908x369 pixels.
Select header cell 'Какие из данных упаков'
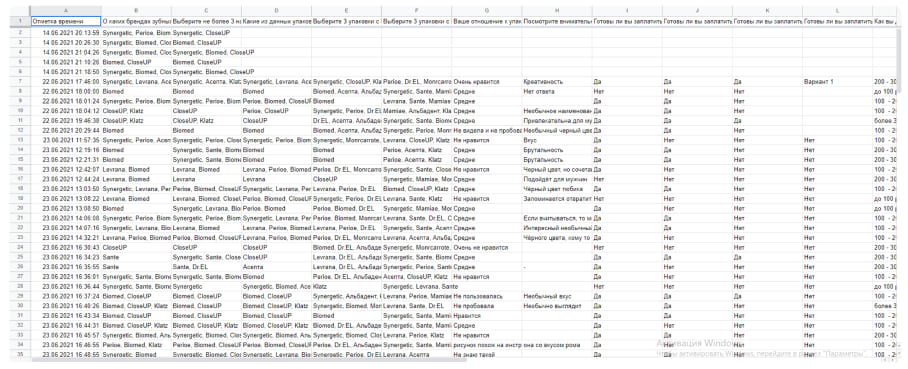point(276,21)
